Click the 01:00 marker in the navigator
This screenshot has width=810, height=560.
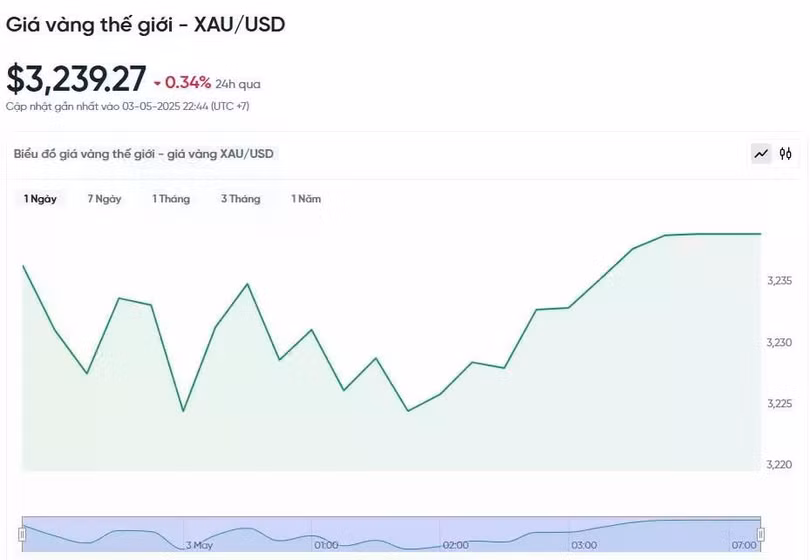coord(326,545)
